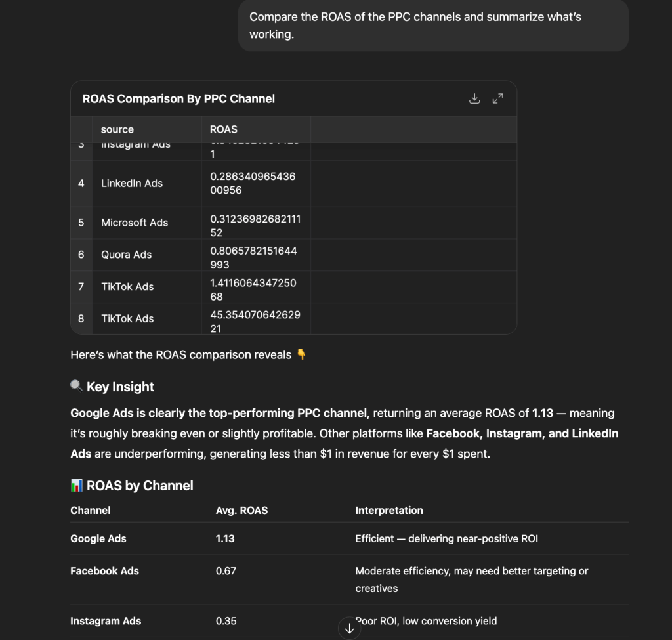Click the pointing finger emoji after the reveals text
Image resolution: width=672 pixels, height=640 pixels.
coord(301,354)
